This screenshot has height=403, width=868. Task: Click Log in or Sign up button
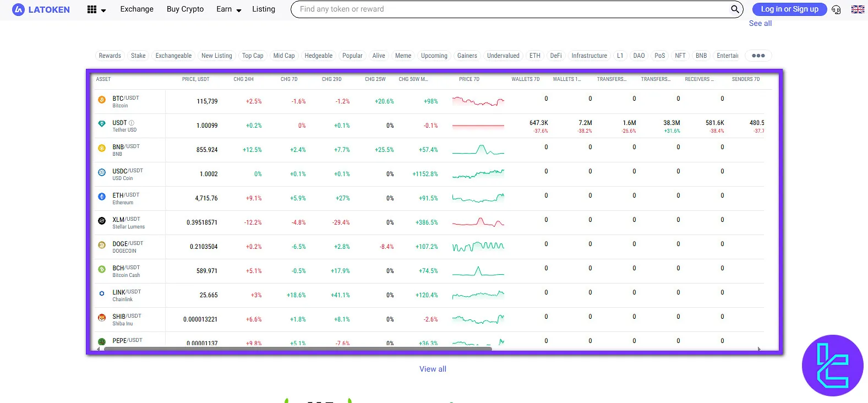(789, 9)
